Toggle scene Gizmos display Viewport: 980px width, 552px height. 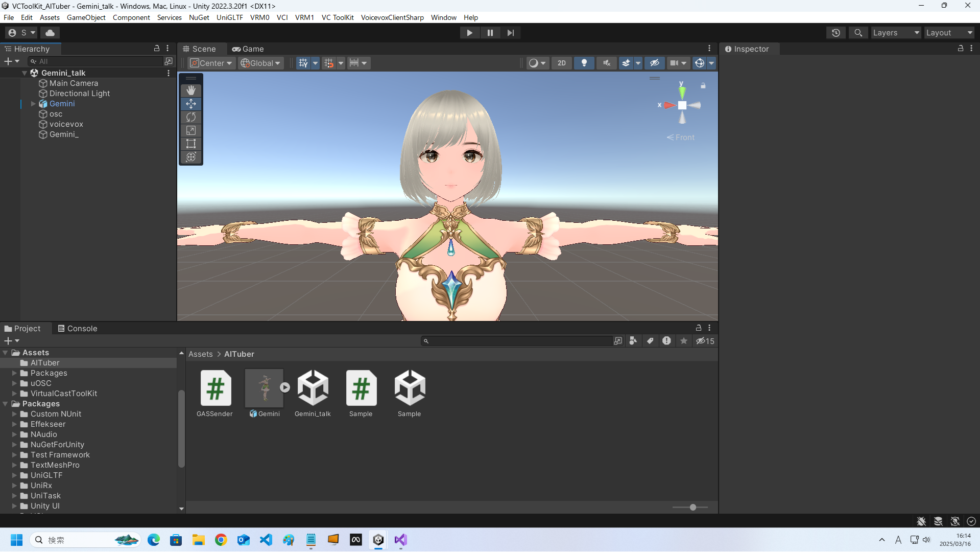tap(700, 63)
